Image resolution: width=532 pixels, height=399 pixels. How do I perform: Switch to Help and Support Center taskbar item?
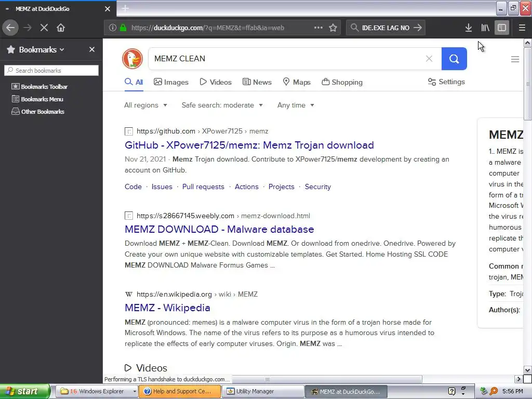180,391
